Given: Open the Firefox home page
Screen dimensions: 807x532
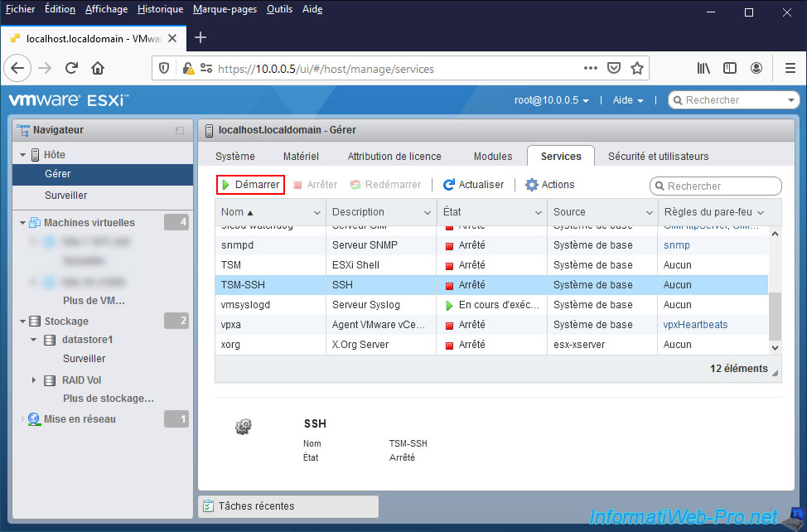Looking at the screenshot, I should click(x=98, y=68).
